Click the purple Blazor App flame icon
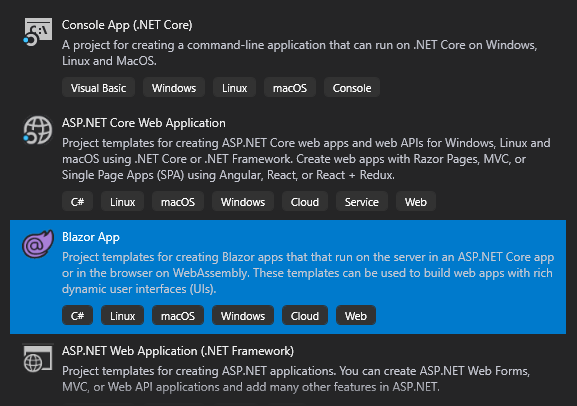Viewport: 577px width, 406px height. click(38, 244)
